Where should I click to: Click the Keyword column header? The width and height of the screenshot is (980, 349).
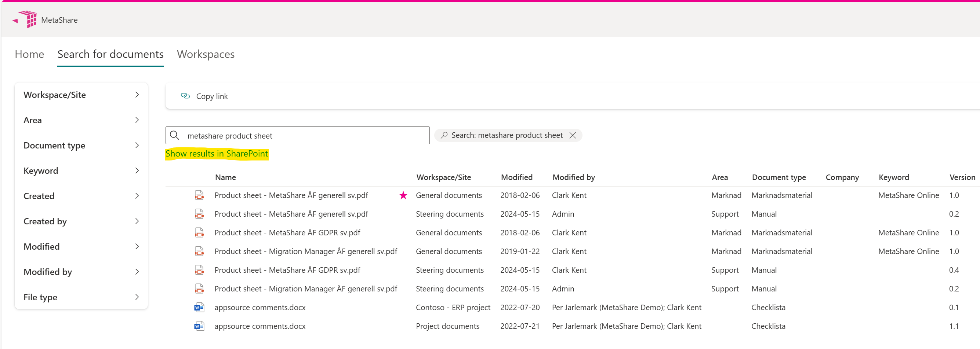(x=894, y=177)
